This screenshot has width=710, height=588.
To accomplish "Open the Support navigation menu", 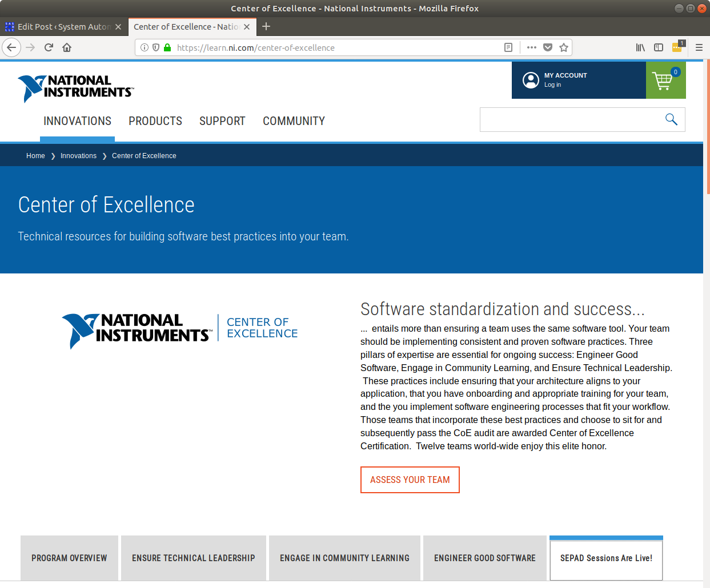I will (x=222, y=121).
